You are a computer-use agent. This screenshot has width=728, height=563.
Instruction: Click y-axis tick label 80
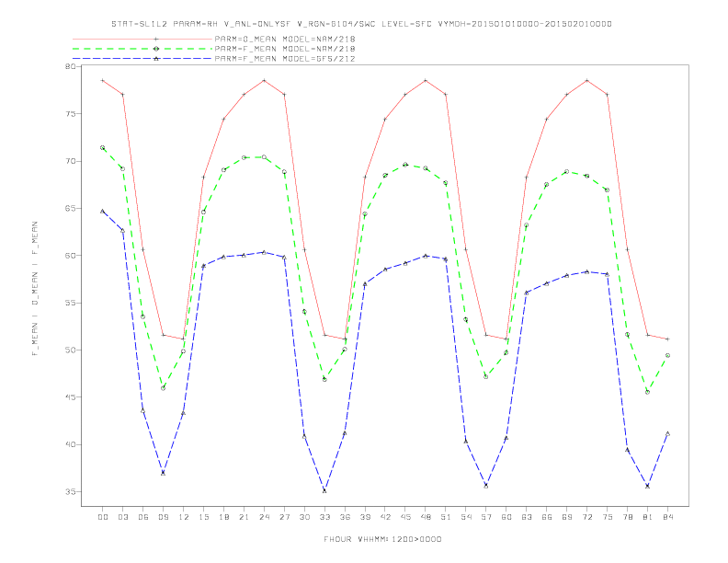(71, 66)
